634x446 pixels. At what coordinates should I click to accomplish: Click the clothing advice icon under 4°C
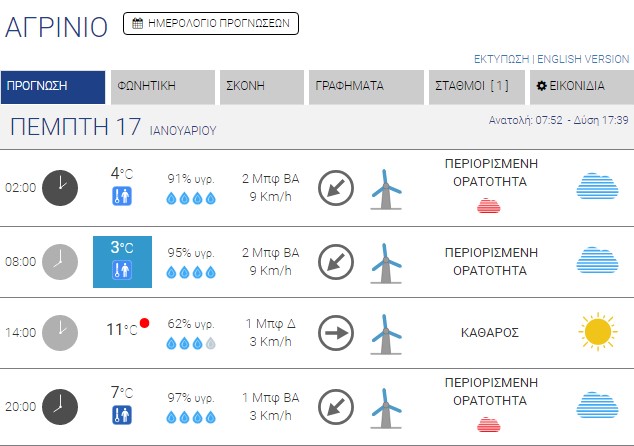(x=121, y=196)
